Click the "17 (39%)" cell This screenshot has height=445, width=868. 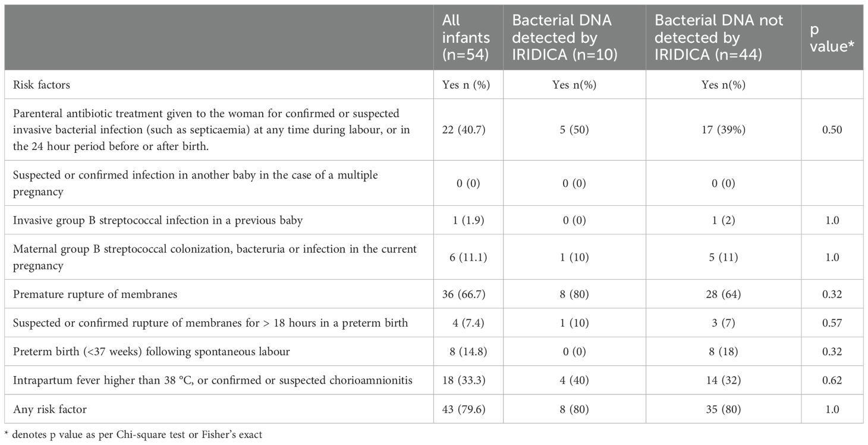[x=723, y=130]
